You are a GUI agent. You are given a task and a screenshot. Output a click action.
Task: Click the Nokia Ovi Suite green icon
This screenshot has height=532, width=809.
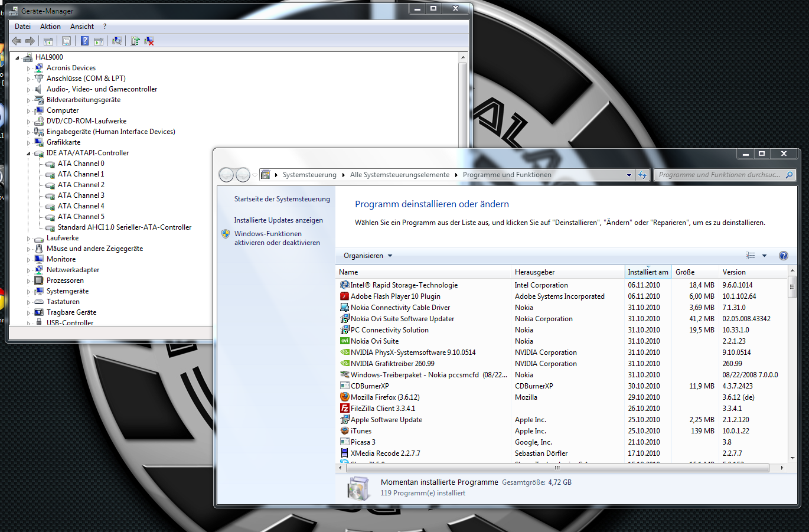coord(345,341)
